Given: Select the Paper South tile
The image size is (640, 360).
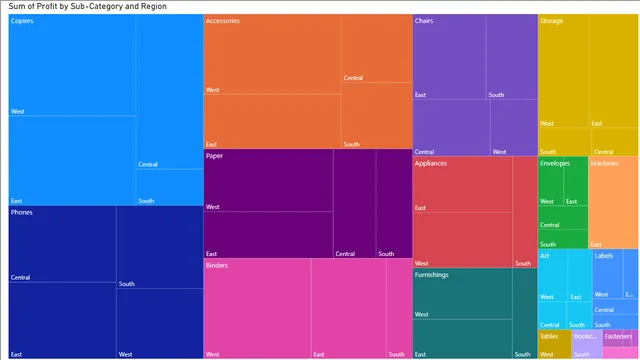Looking at the screenshot, I should pyautogui.click(x=394, y=203).
